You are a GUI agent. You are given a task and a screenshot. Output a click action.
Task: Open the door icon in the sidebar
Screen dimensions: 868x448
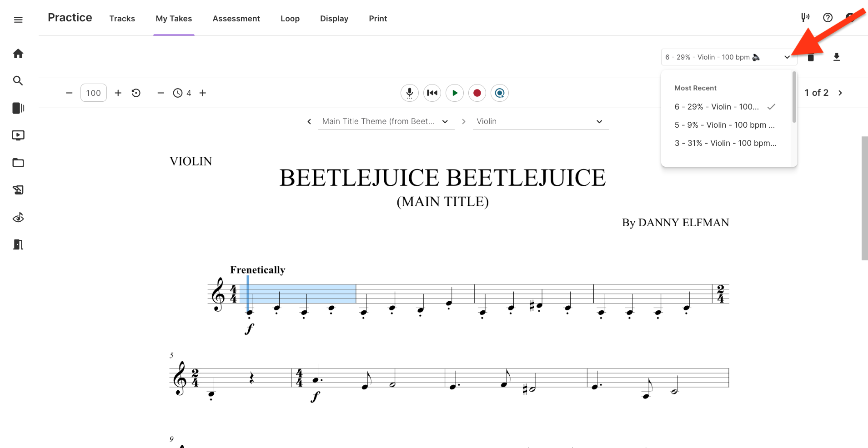click(x=18, y=244)
